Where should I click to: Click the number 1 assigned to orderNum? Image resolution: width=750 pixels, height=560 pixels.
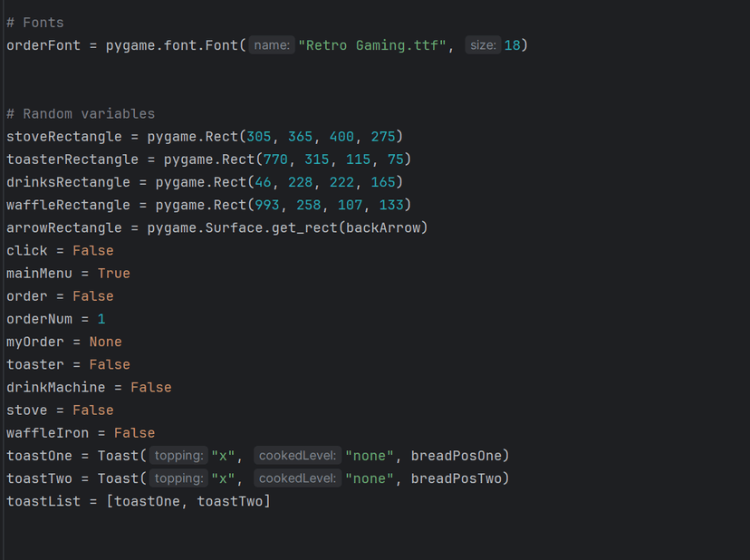point(101,319)
